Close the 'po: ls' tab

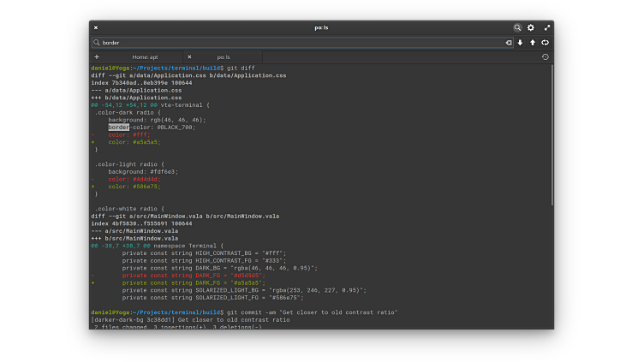(189, 56)
